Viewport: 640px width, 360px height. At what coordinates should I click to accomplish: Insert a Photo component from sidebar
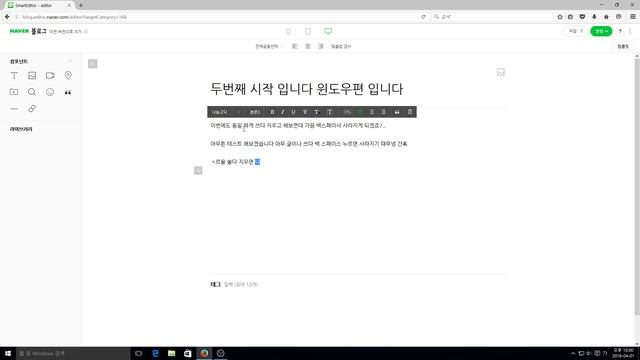coord(32,76)
